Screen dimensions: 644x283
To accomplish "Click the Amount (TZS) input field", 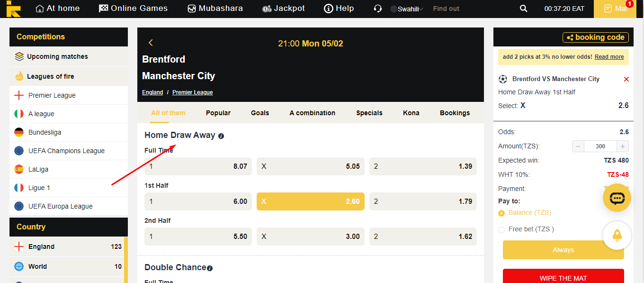I will 601,146.
